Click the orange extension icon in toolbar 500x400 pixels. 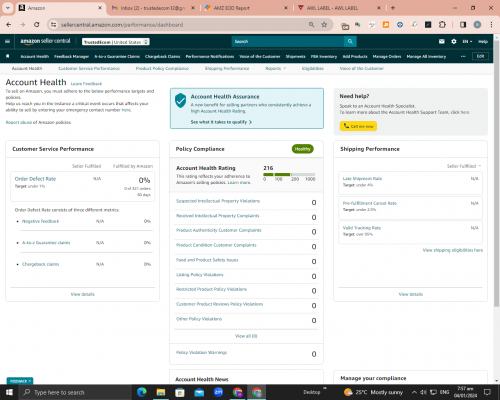tap(386, 25)
